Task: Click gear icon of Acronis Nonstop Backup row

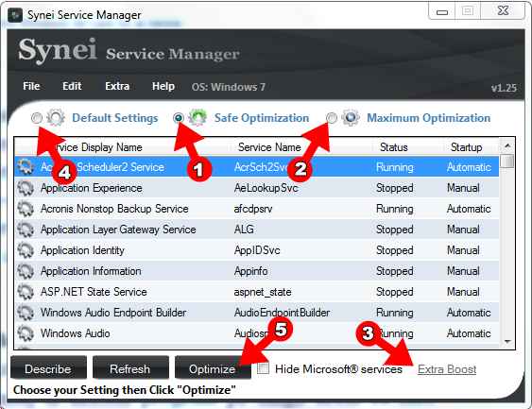Action: [26, 209]
